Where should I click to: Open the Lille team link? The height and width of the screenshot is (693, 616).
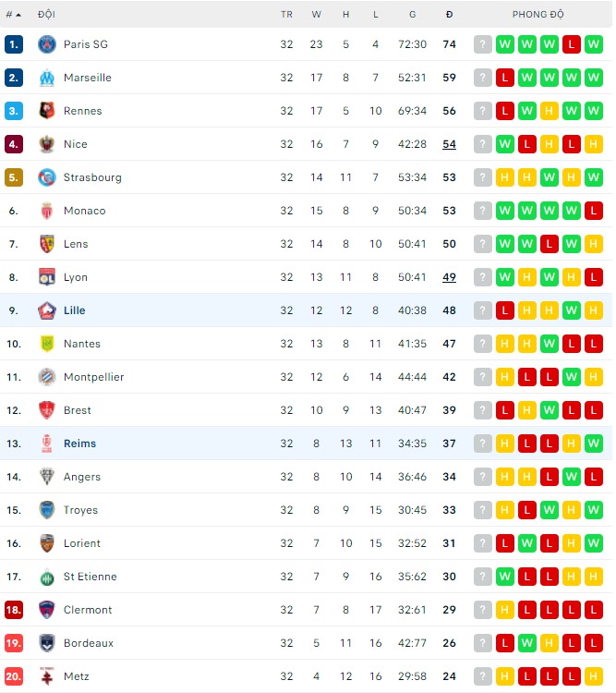click(x=74, y=310)
